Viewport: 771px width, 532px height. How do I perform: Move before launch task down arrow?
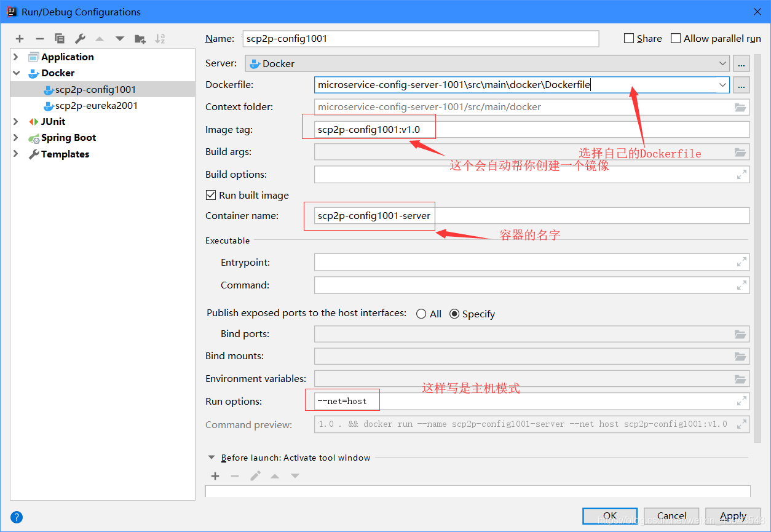tap(295, 476)
